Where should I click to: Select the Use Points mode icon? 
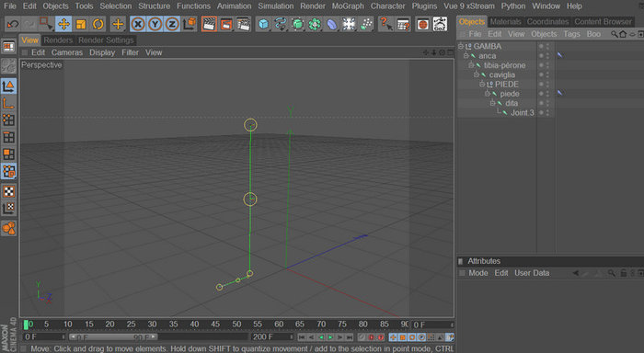pos(8,120)
